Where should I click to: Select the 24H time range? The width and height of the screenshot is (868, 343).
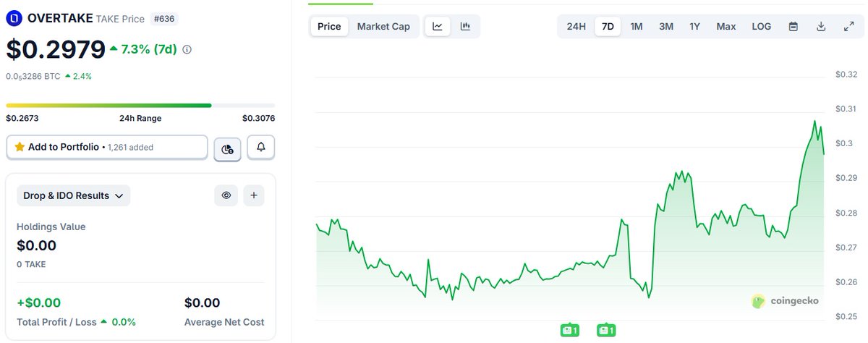576,27
